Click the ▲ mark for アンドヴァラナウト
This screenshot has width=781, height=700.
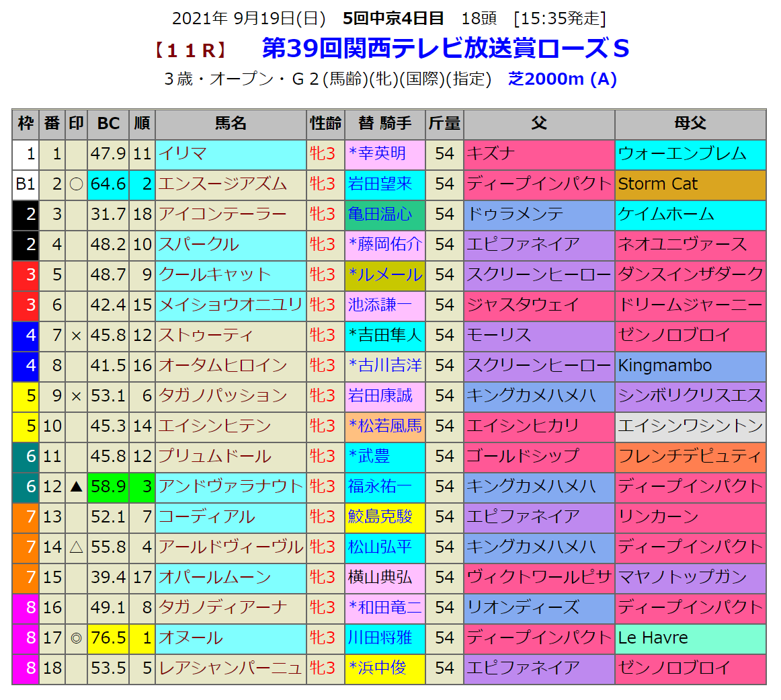(x=77, y=486)
